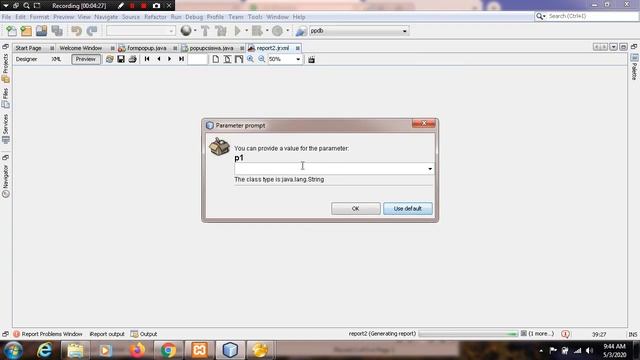
Task: Switch to the Welcome Window tab
Action: 81,48
